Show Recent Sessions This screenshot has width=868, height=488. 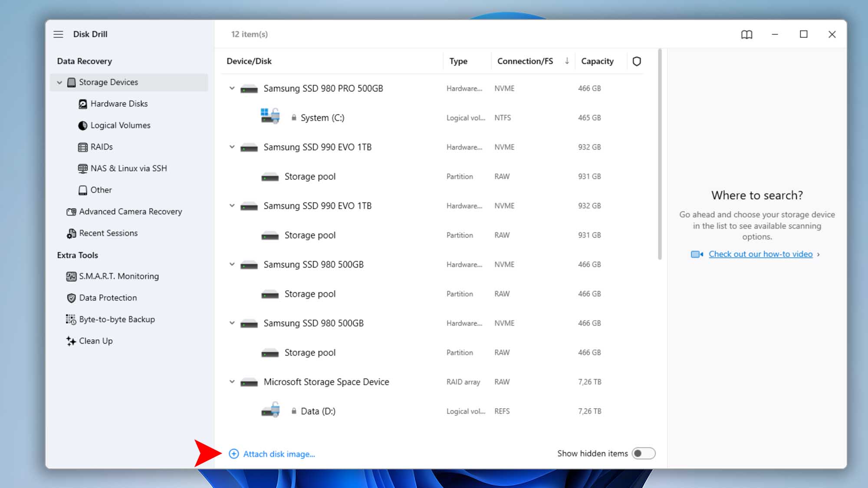click(x=108, y=233)
